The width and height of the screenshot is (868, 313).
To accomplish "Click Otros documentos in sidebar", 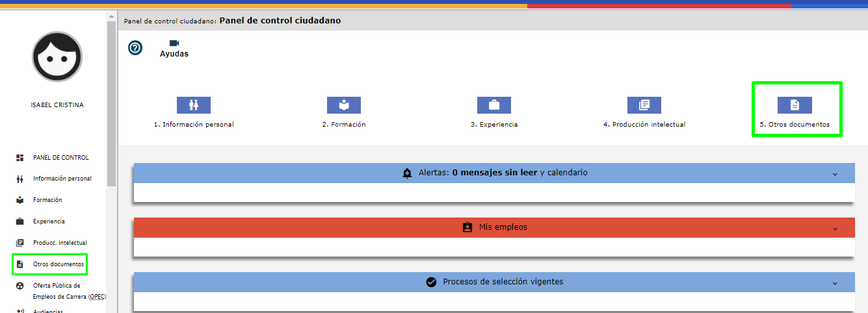I will (x=58, y=264).
